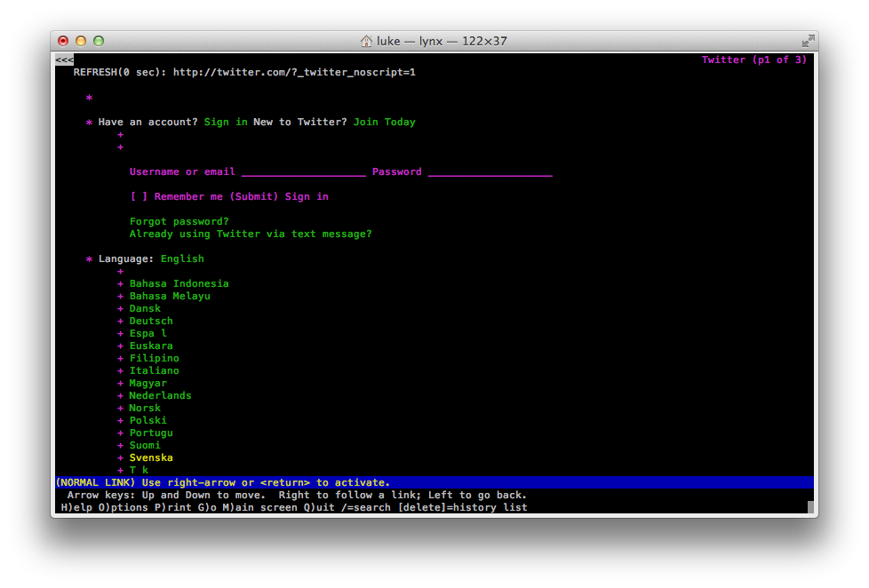Open the green Sign in link

click(x=226, y=123)
